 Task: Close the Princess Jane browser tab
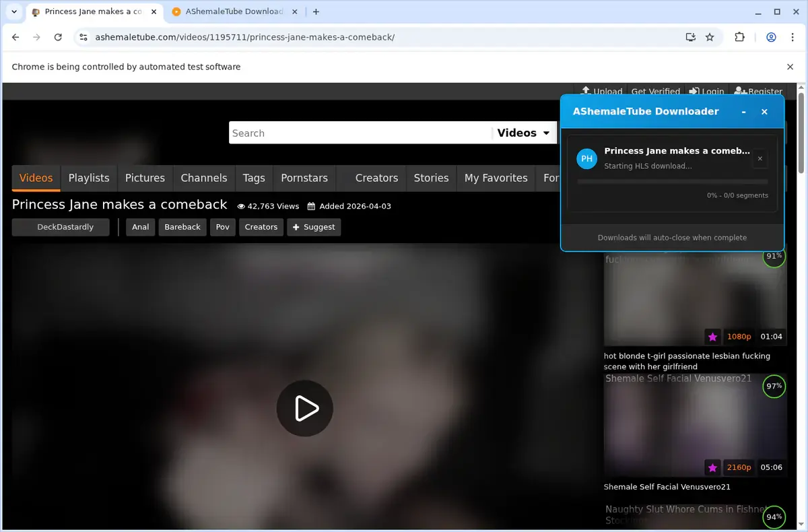[x=153, y=11]
